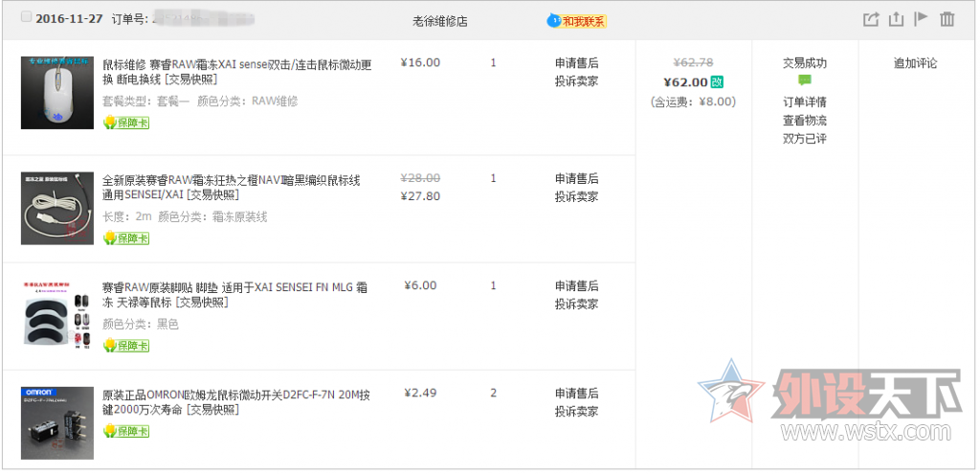Click the ¥62.00 order total
This screenshot has height=475, width=980.
(x=685, y=82)
